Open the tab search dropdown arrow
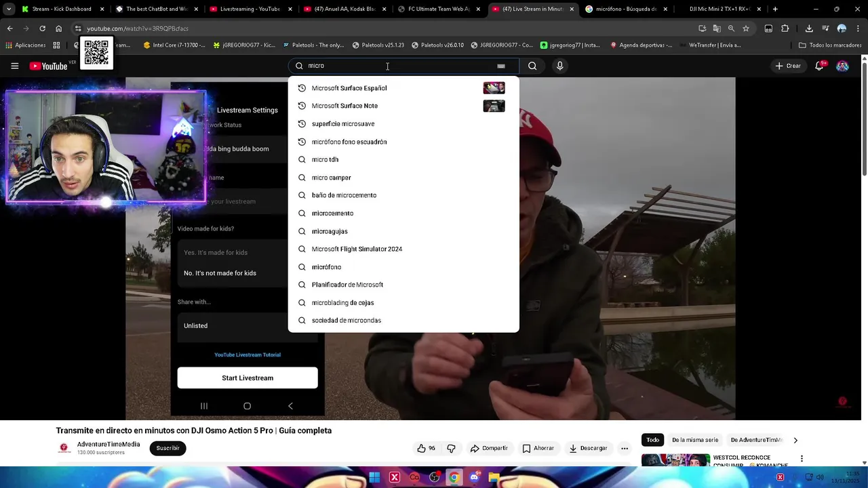 click(x=8, y=9)
